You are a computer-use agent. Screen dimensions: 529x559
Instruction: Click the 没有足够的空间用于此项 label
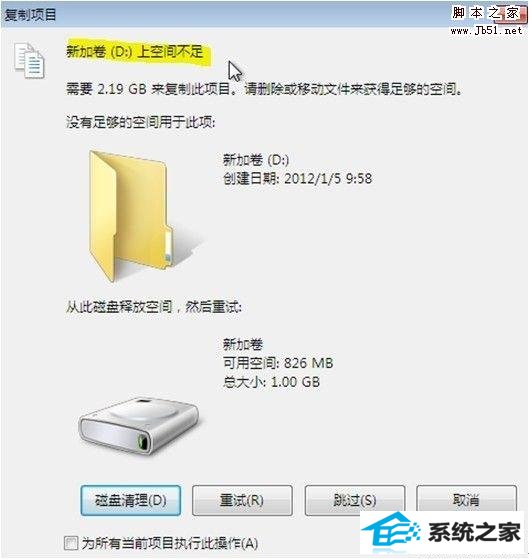[x=140, y=122]
